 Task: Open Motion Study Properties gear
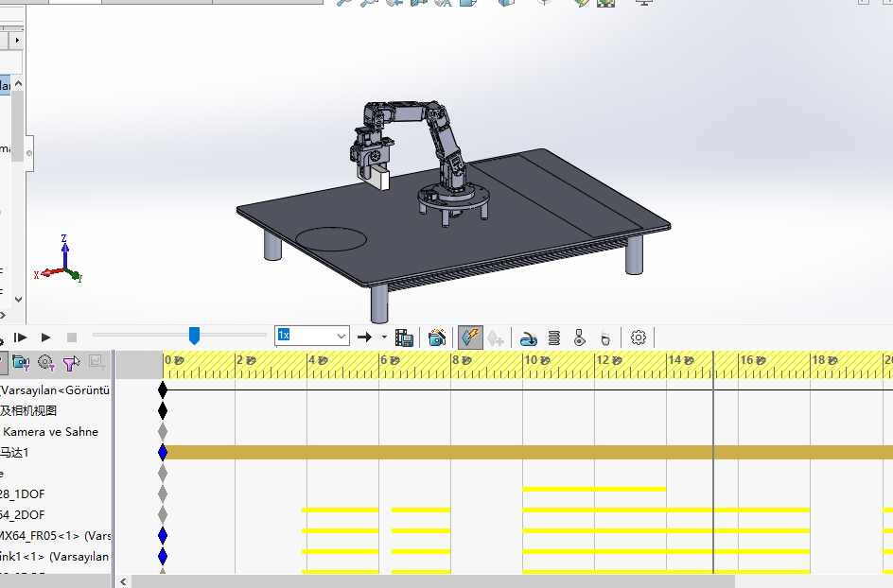[x=639, y=337]
